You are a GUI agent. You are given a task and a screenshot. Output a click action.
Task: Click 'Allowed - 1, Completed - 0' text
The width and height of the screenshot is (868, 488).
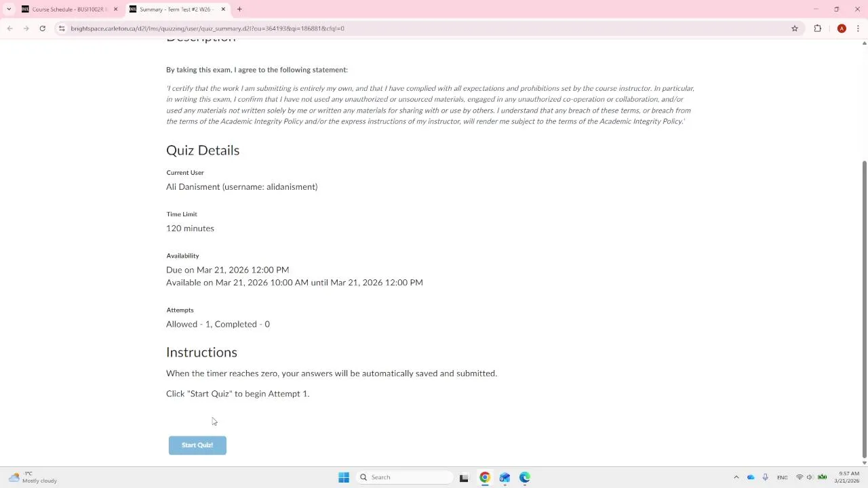(218, 324)
